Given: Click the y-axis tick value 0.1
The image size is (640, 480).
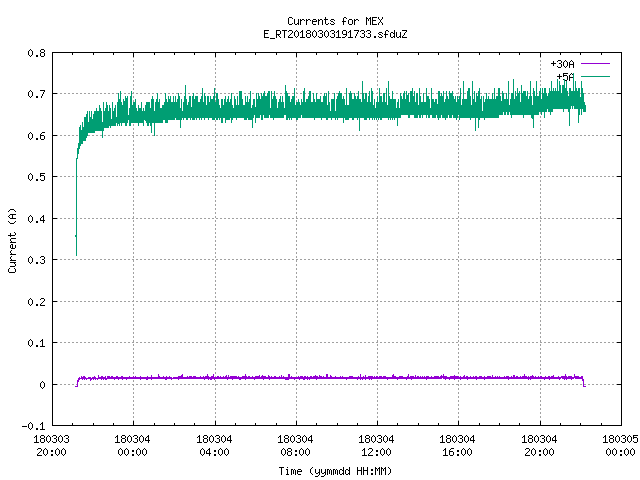Looking at the screenshot, I should click(36, 343).
